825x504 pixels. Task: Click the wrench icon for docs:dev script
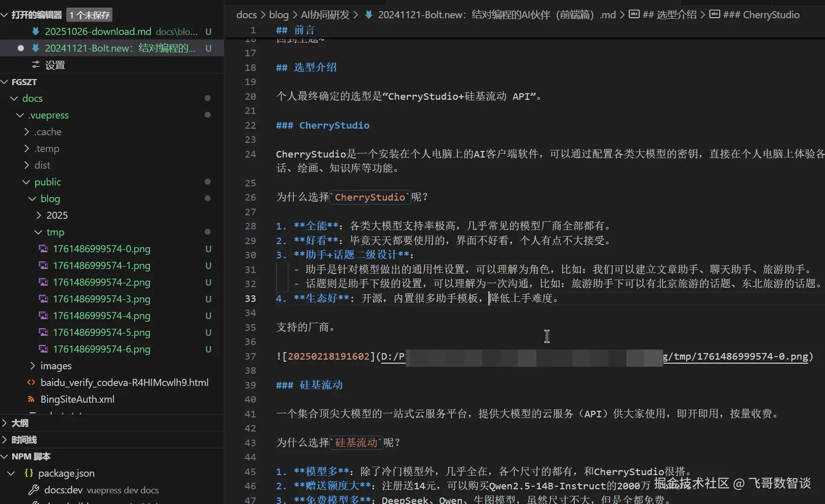point(34,490)
